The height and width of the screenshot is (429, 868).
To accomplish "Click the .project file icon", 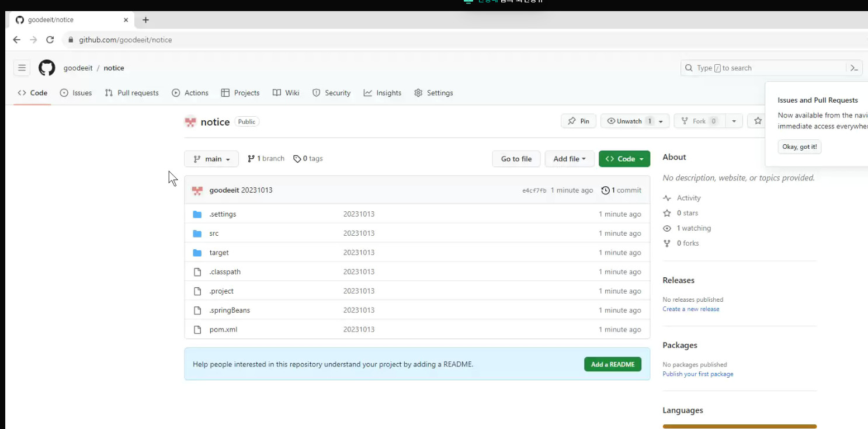I will point(197,291).
